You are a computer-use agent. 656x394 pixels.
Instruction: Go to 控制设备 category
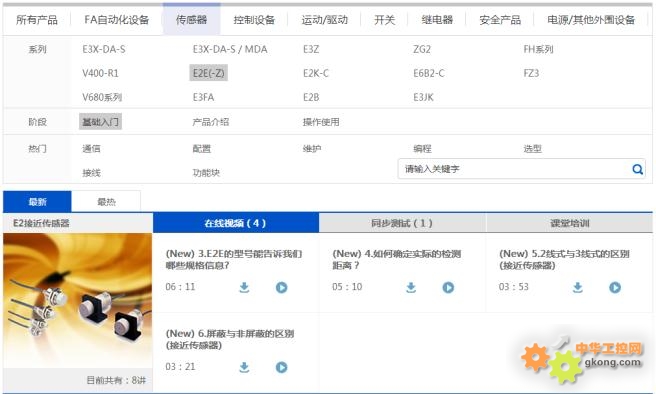click(x=254, y=20)
